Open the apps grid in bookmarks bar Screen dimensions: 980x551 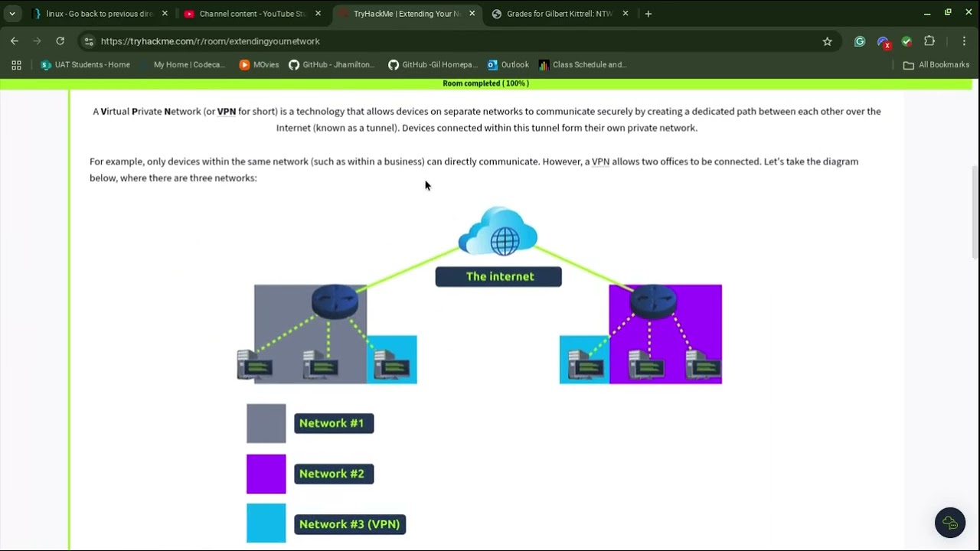[x=16, y=65]
